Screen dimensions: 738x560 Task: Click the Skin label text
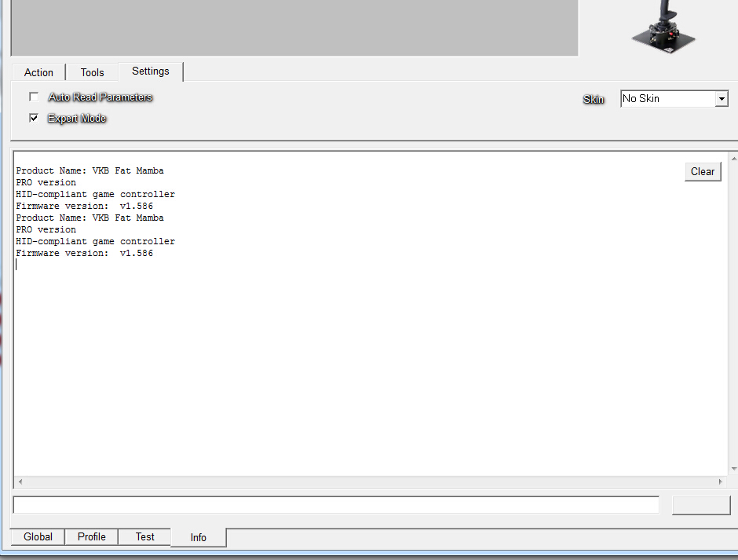[594, 100]
